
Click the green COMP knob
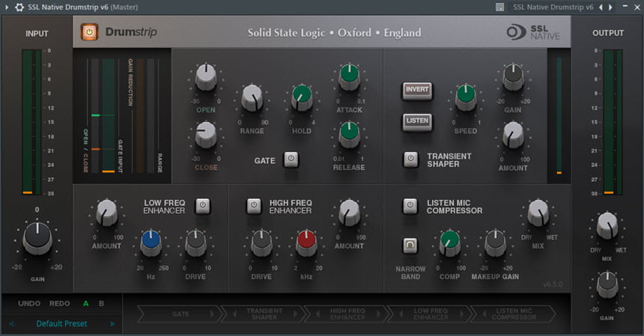[450, 243]
